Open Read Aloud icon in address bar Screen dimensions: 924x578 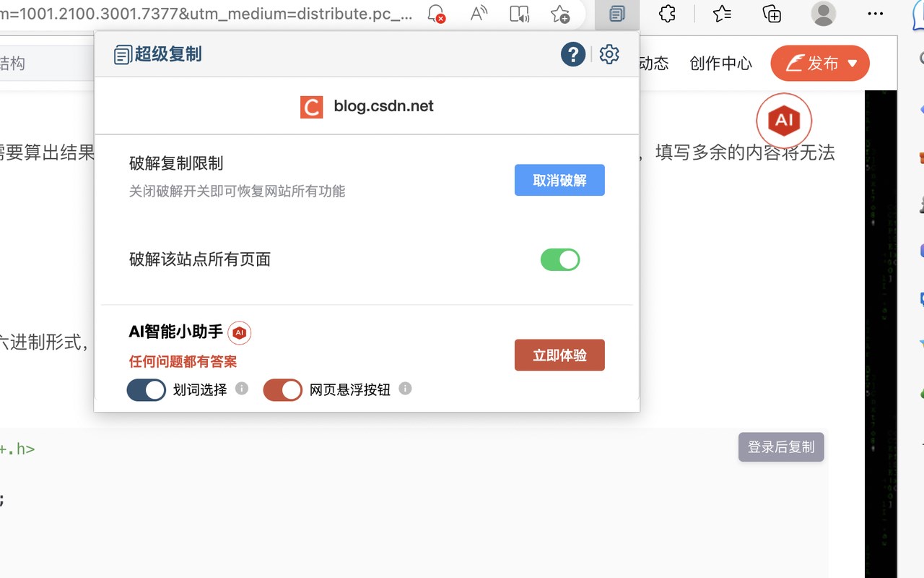tap(478, 14)
